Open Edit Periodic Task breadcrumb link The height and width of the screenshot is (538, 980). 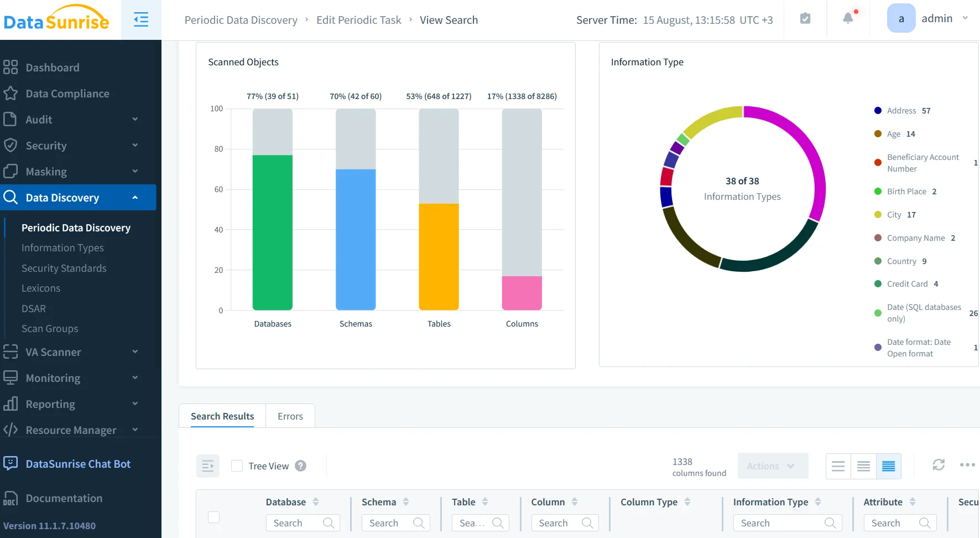(x=358, y=19)
